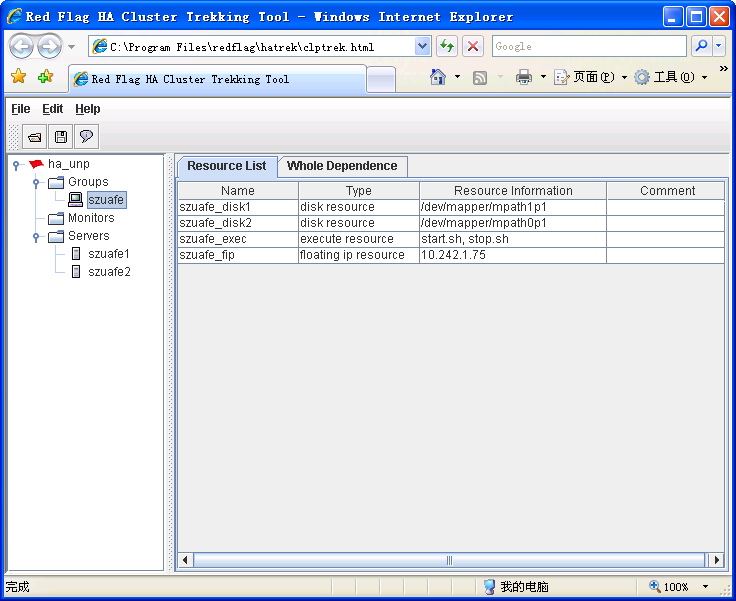
Task: Click the IE home icon
Action: [x=437, y=77]
